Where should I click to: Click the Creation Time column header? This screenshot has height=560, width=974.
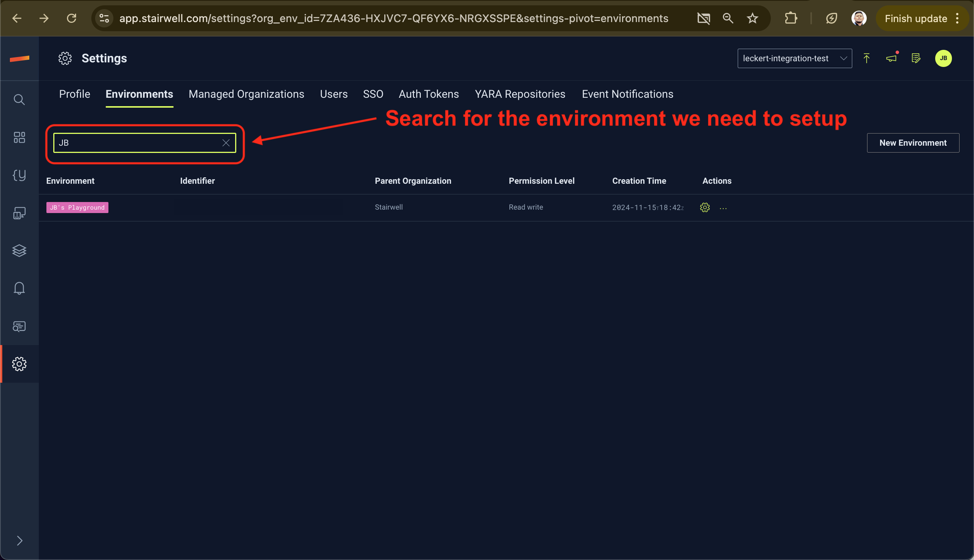[639, 181]
